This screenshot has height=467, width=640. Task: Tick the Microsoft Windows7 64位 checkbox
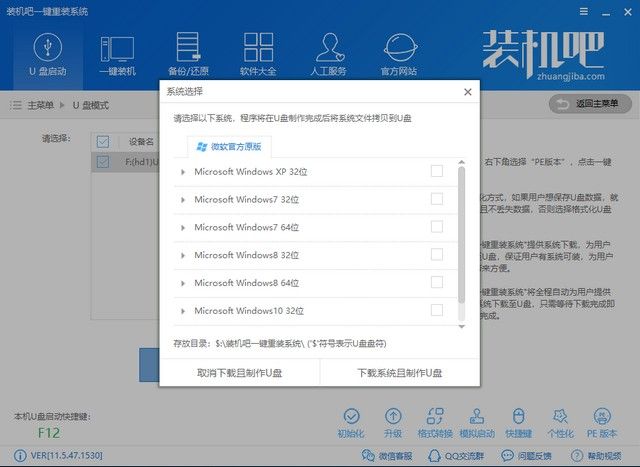click(x=436, y=227)
